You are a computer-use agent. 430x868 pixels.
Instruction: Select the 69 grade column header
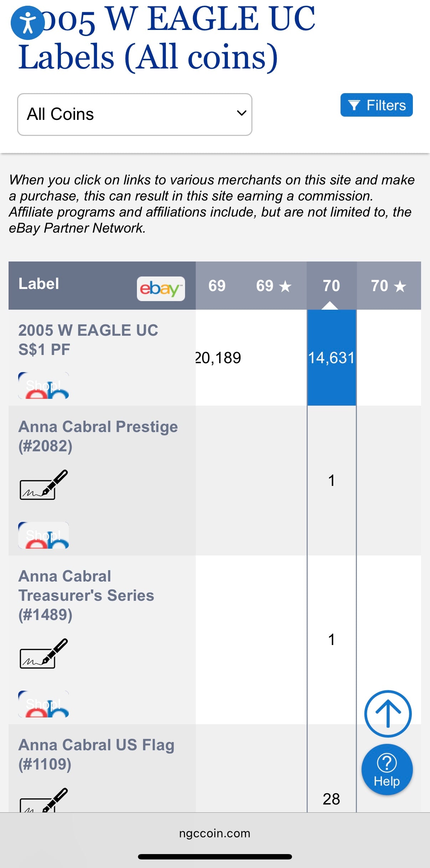(x=217, y=286)
